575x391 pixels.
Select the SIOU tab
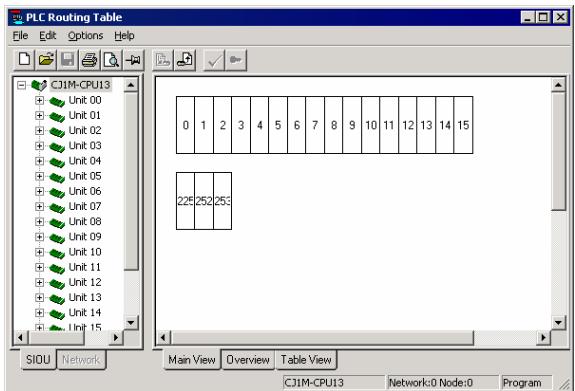[x=38, y=359]
